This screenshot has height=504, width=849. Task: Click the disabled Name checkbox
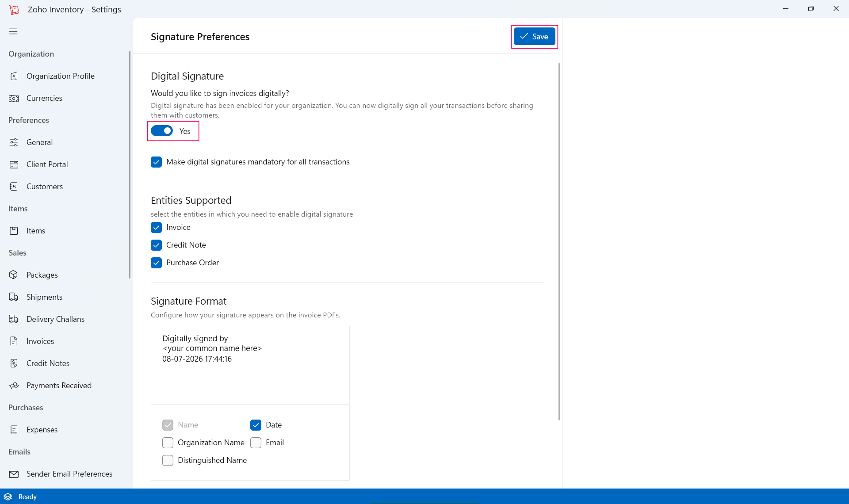[168, 425]
